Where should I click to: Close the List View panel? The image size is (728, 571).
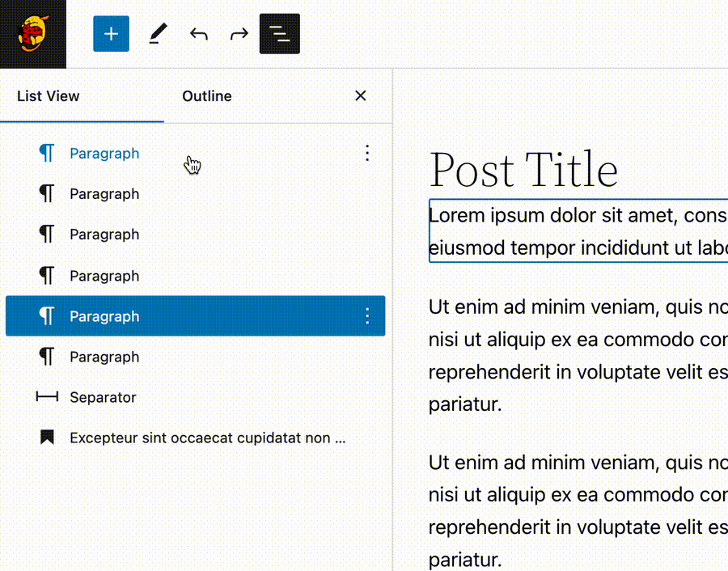point(360,95)
